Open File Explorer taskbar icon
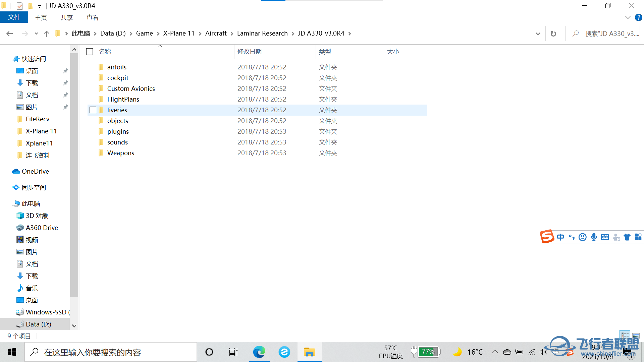 (309, 352)
